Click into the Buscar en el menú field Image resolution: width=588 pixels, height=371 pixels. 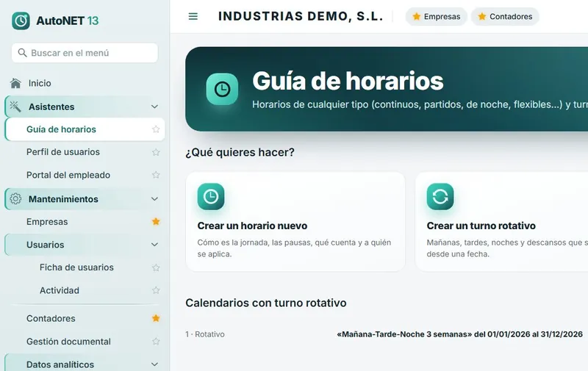click(85, 53)
